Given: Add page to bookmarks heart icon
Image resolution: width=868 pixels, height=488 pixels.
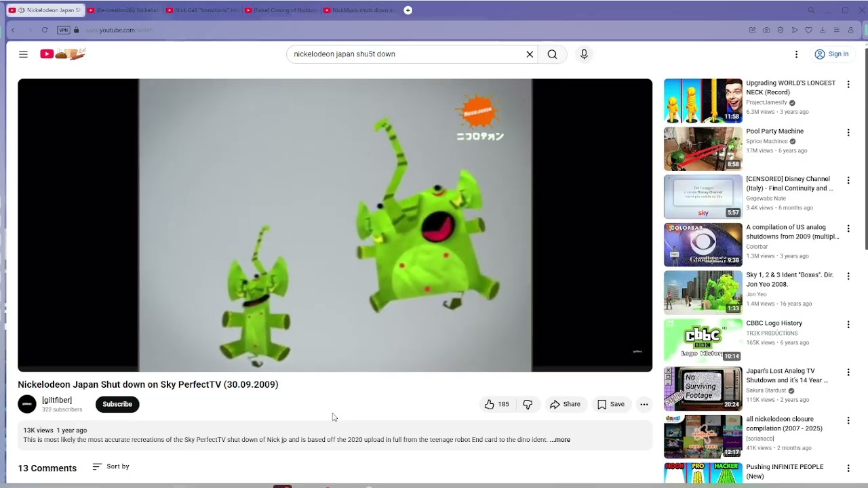Looking at the screenshot, I should coord(808,30).
